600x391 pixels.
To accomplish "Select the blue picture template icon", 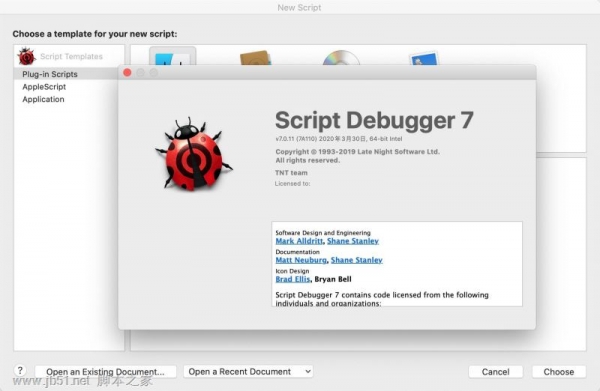I will coord(424,59).
